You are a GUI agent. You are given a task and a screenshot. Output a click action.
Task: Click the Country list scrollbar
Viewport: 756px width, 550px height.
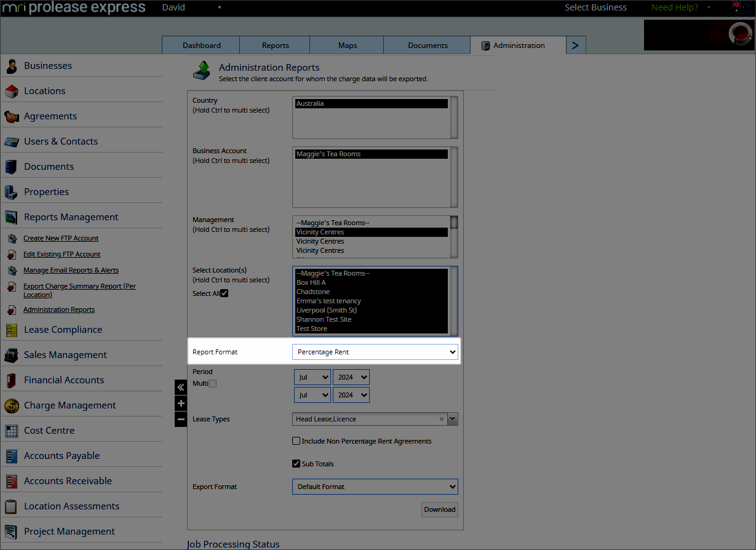point(454,117)
